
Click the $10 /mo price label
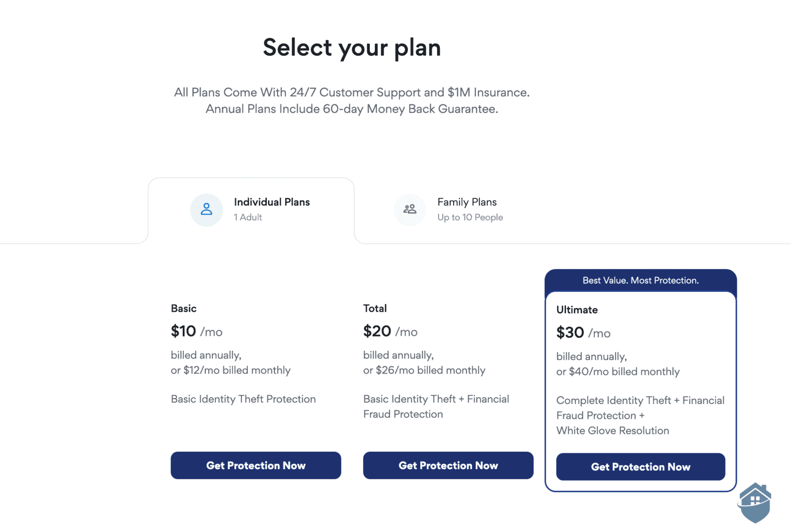[x=196, y=331]
